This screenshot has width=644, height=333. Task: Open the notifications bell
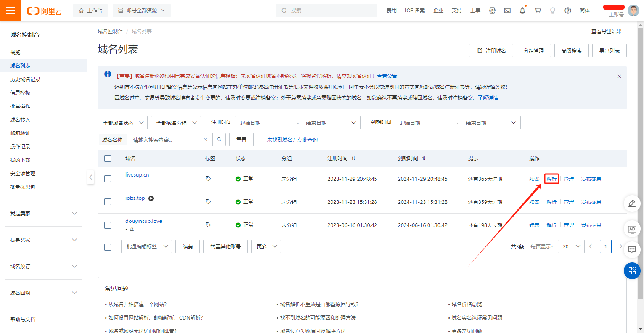(522, 11)
